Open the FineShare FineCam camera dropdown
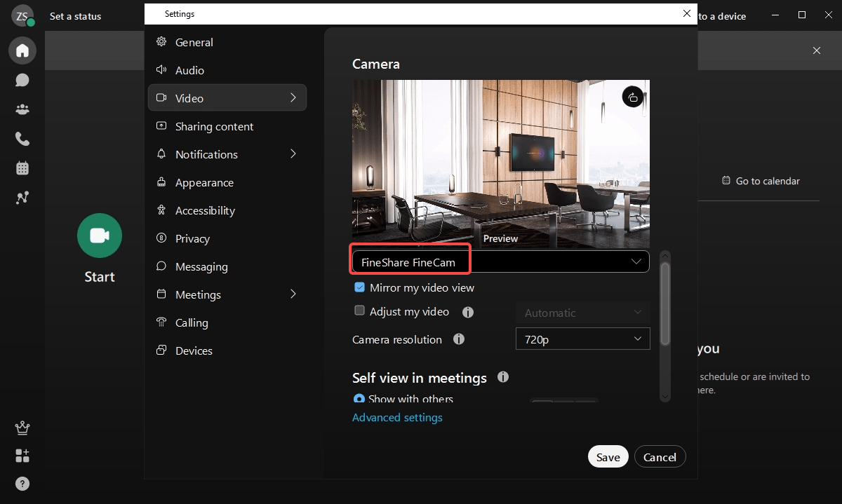This screenshot has width=842, height=504. [499, 261]
